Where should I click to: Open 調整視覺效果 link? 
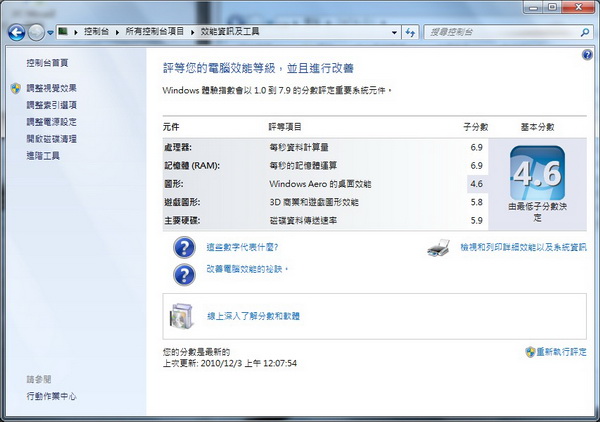pos(52,88)
